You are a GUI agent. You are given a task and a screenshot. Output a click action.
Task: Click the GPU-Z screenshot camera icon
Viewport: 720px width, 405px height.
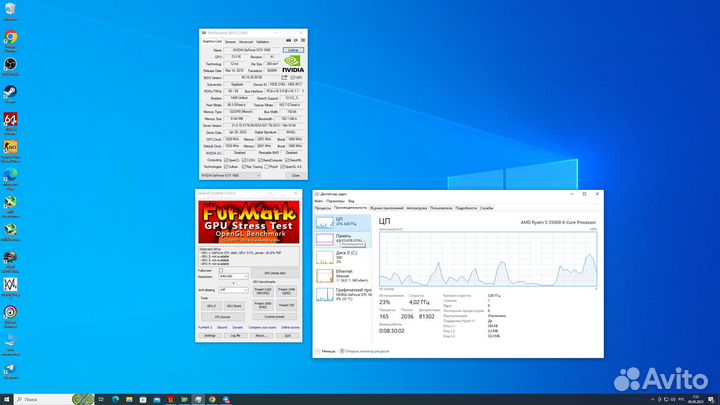click(288, 41)
